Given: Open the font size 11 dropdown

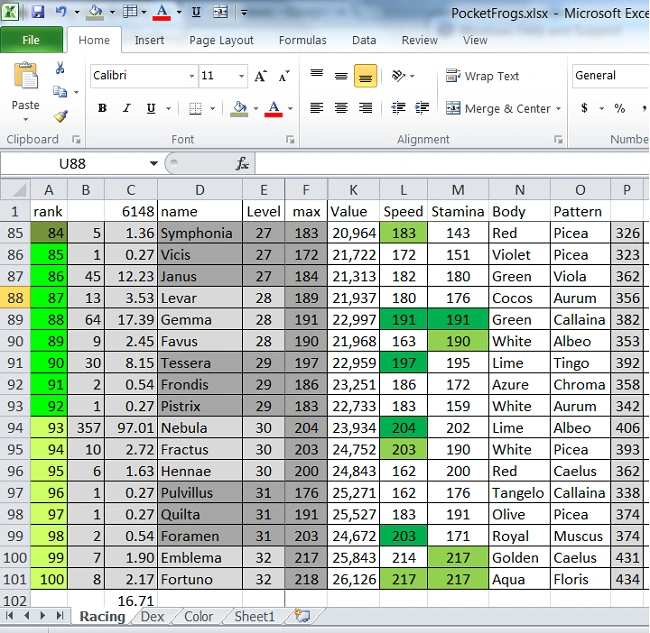Looking at the screenshot, I should pos(241,76).
